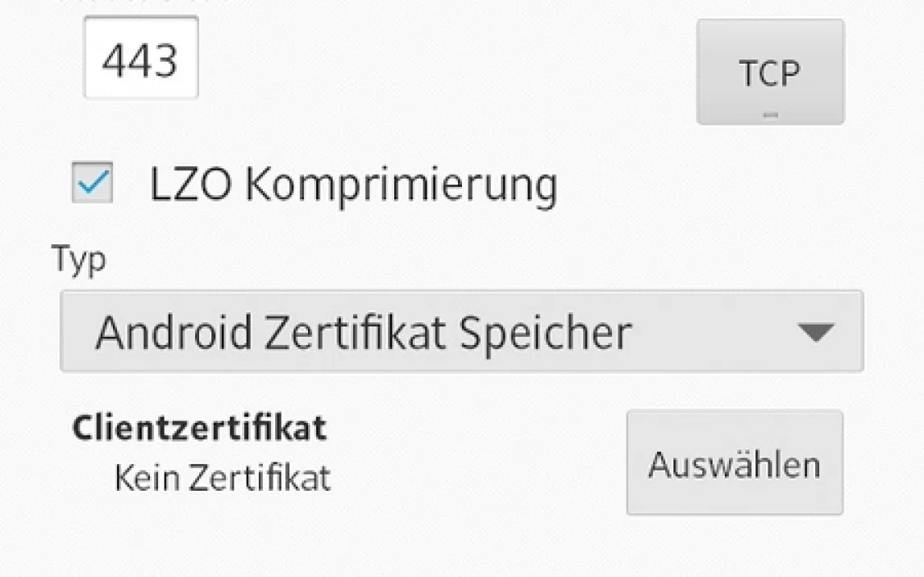Viewport: 924px width, 577px height.
Task: Select the Android Zertifikat Speicher text
Action: [363, 332]
